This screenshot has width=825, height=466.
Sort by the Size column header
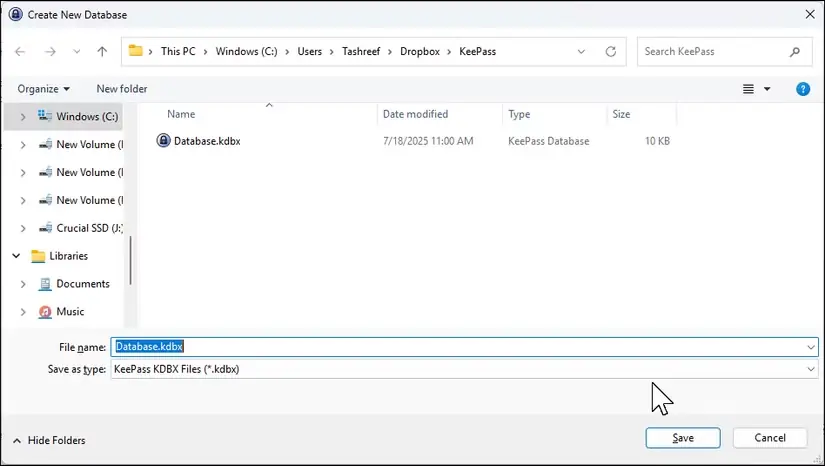[x=621, y=114]
